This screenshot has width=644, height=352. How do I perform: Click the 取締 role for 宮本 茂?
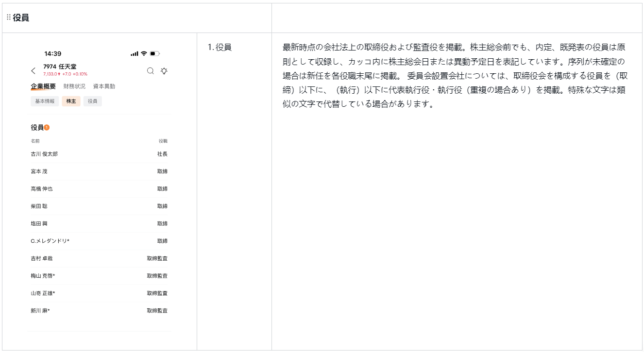162,171
